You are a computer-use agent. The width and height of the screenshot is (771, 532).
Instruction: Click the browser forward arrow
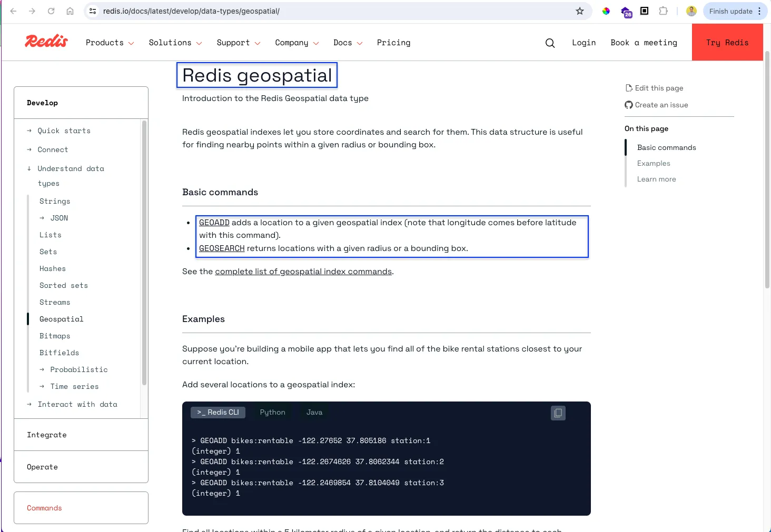click(32, 11)
